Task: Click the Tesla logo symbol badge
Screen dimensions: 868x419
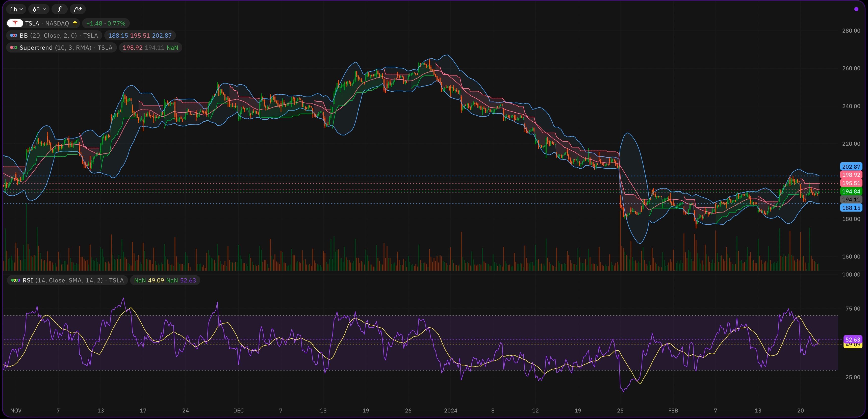Action: click(x=15, y=23)
